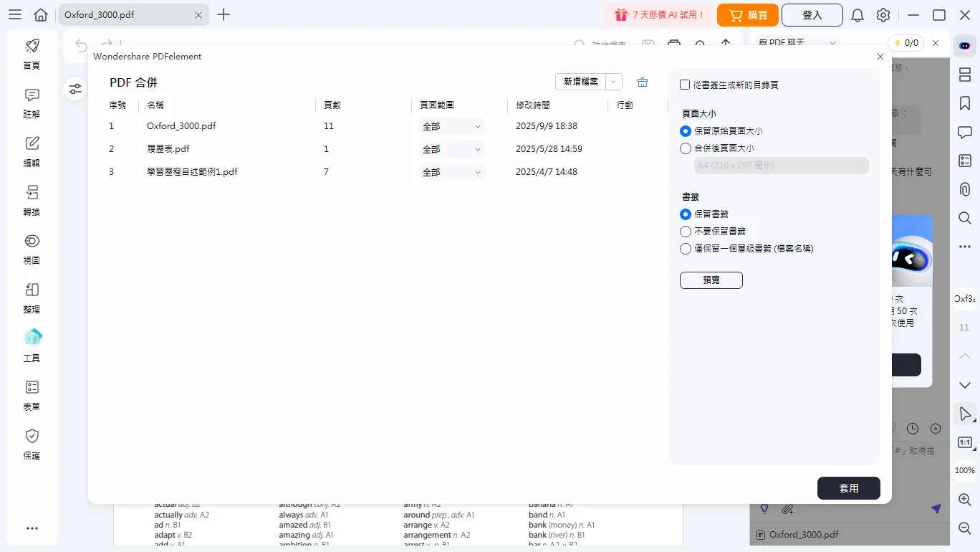Select the 表單 forms tool
The image size is (980, 552).
(32, 396)
